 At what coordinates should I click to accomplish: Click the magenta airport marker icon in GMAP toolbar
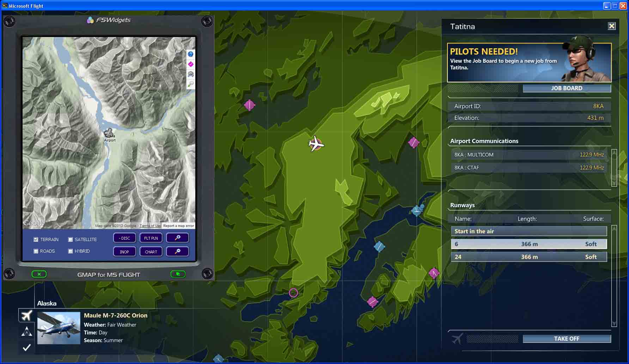[x=190, y=64]
